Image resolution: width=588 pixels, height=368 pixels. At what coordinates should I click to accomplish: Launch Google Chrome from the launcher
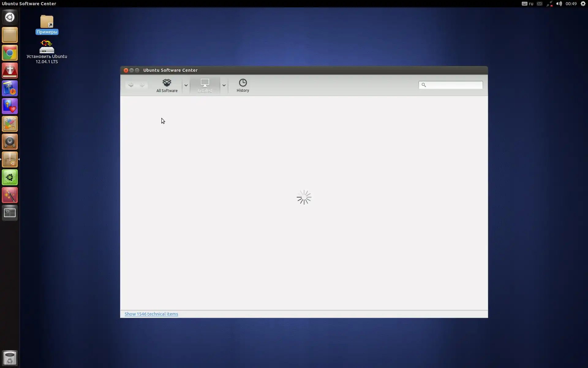point(10,53)
